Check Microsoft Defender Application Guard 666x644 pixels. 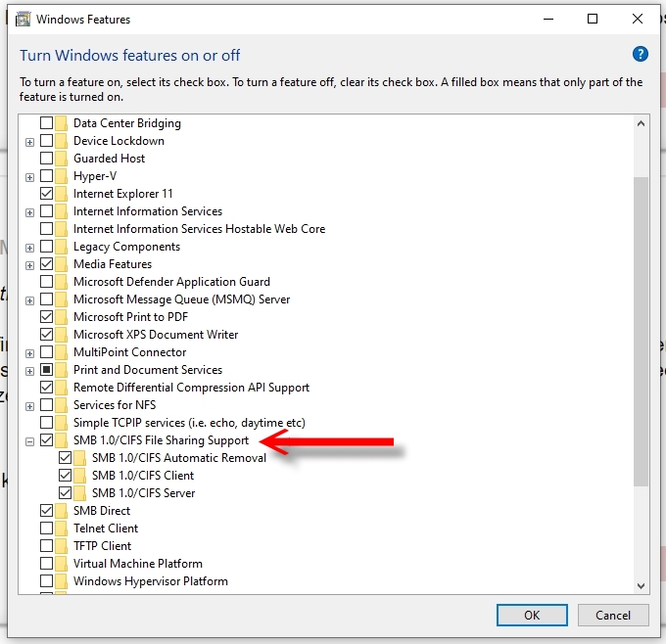tap(46, 282)
